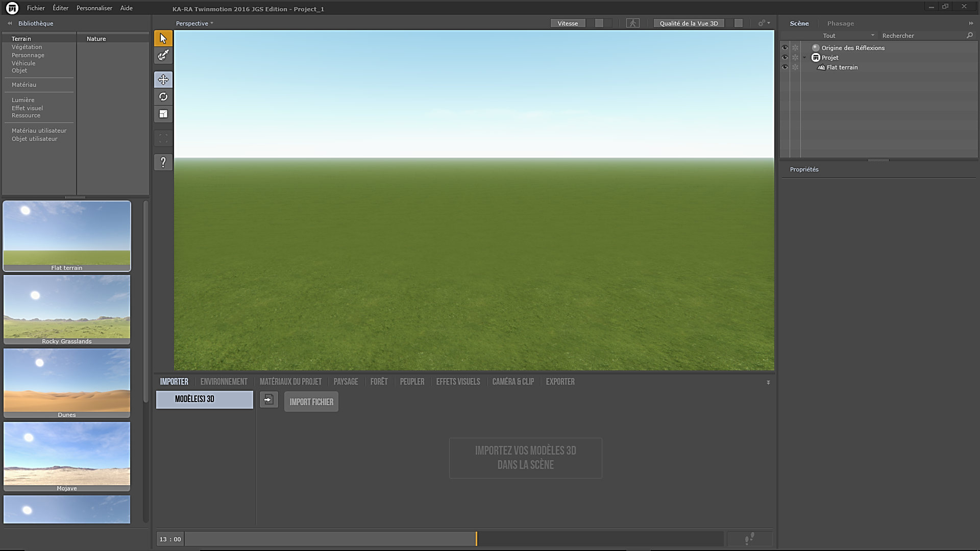Switch to the Paysage tab
The height and width of the screenshot is (551, 980).
click(346, 382)
